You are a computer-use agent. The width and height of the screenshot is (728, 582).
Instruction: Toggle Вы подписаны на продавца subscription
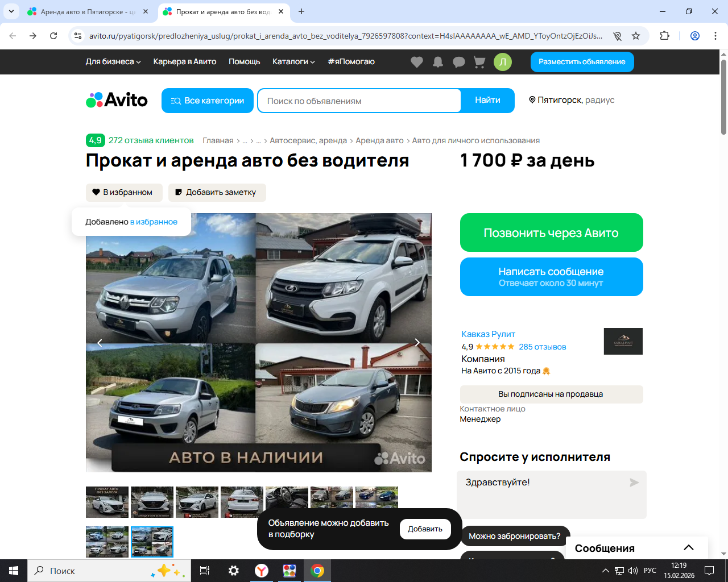[551, 394]
